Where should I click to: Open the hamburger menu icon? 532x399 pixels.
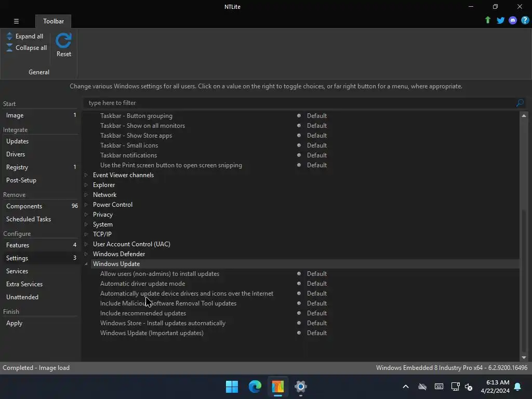16,21
